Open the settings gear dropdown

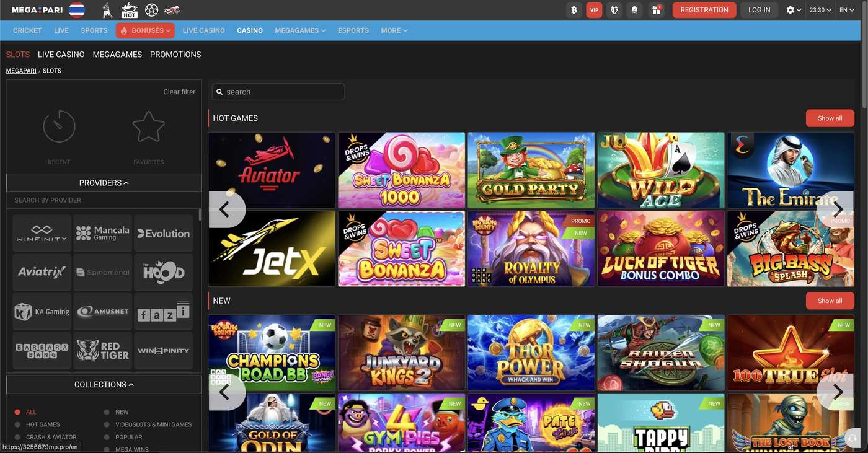[x=794, y=10]
